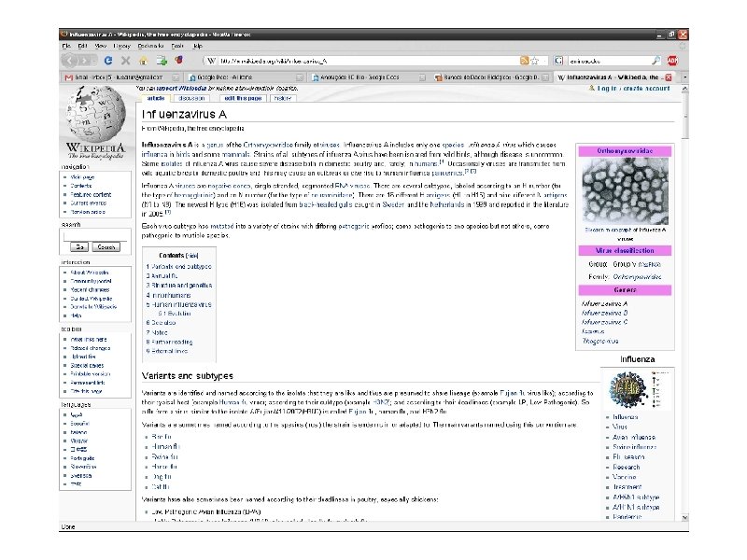Click 'Influenzavirus B' in Genera box
747x560 pixels.
coord(604,313)
